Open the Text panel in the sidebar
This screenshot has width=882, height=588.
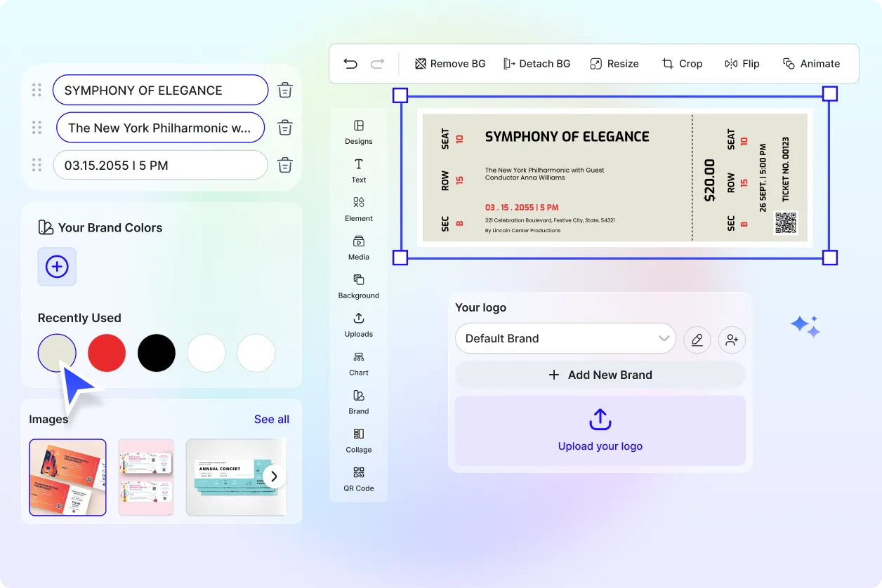coord(358,172)
